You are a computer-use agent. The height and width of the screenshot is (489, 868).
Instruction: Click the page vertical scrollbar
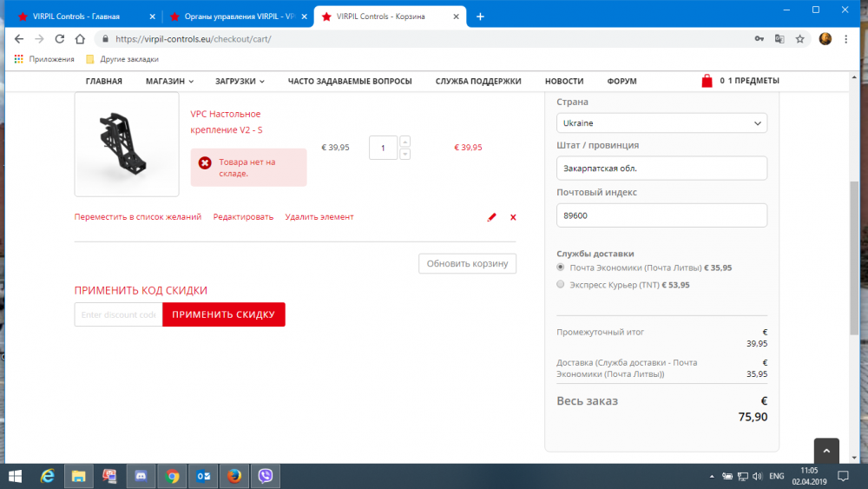point(854,258)
